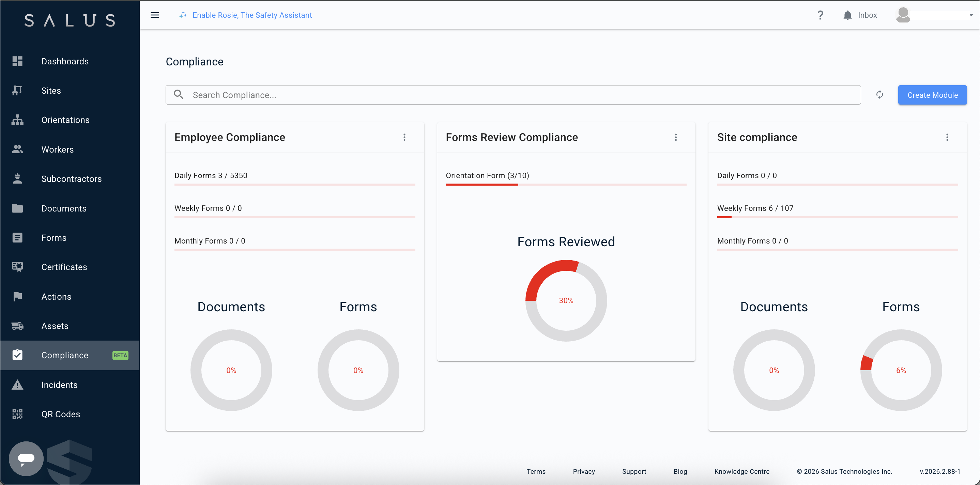The image size is (980, 485).
Task: Click the Forms sheet icon
Action: 17,238
